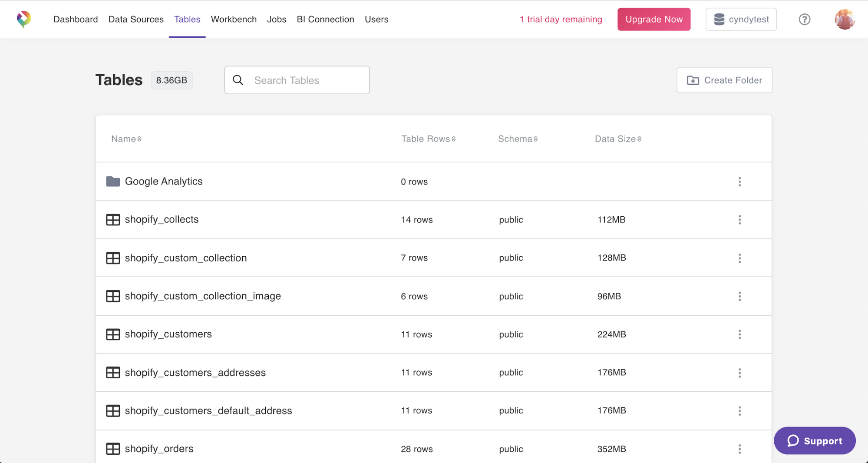Click the trial day remaining notice
Viewport: 868px width, 463px height.
pyautogui.click(x=561, y=19)
